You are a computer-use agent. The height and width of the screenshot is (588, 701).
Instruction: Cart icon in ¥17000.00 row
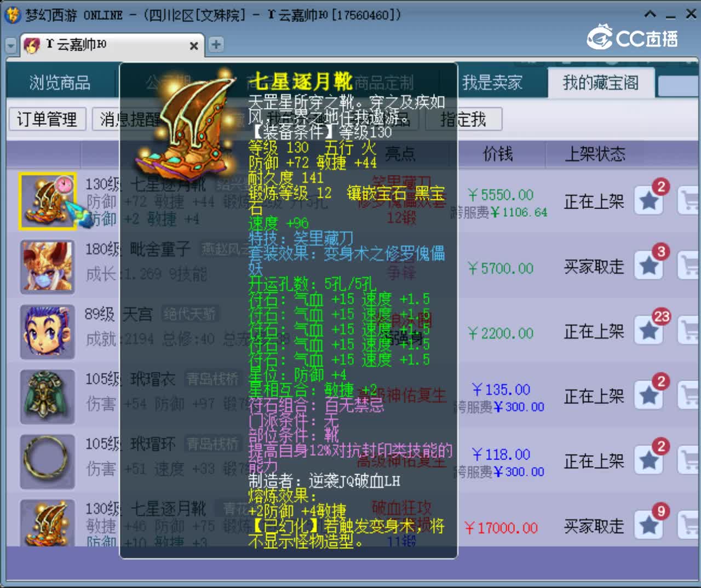point(689,526)
